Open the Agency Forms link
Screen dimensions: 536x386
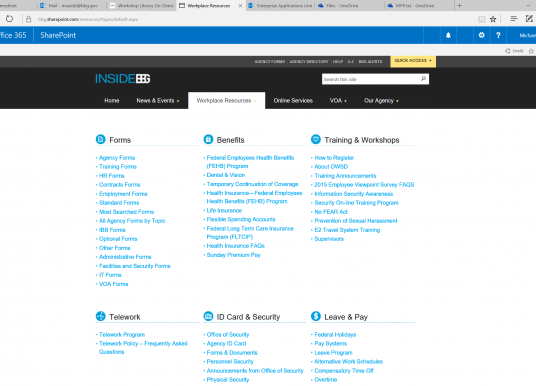pos(117,158)
